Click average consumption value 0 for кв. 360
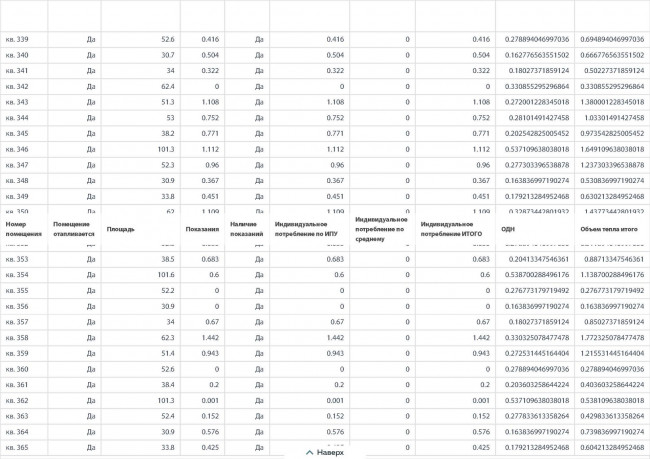Viewport: 650px width, 459px height. [407, 369]
